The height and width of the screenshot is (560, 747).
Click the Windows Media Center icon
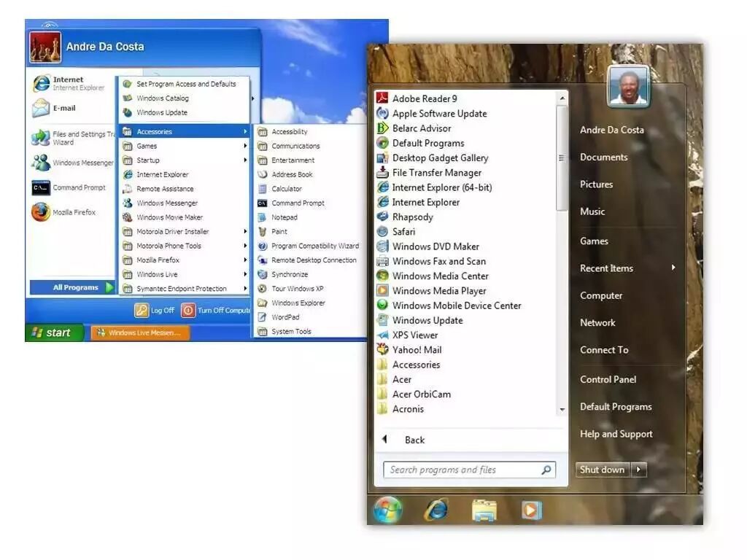pyautogui.click(x=382, y=275)
